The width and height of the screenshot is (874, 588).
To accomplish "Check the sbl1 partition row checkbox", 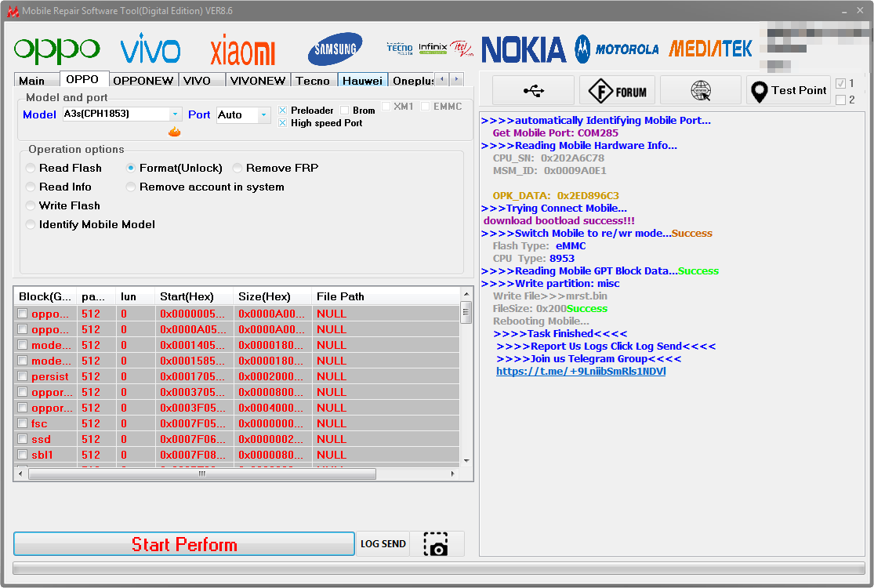I will 22,454.
